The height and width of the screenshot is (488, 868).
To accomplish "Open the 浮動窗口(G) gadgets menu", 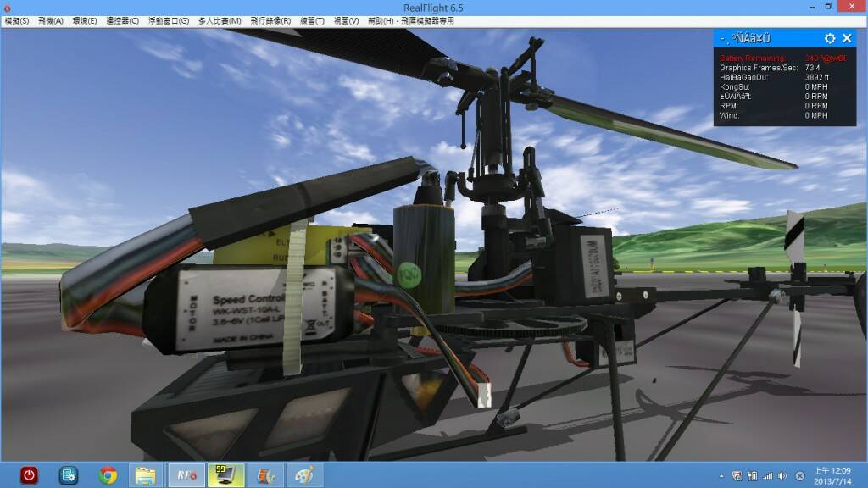I will [x=169, y=21].
